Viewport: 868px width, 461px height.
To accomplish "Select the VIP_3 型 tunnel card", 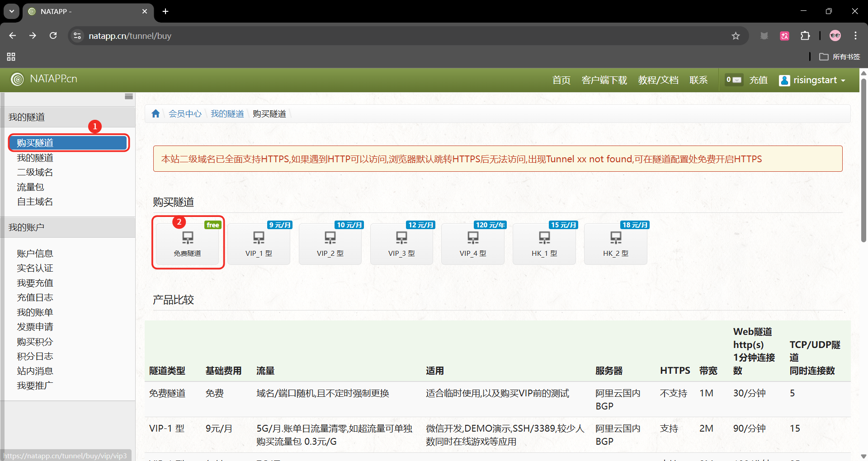I will pos(401,244).
